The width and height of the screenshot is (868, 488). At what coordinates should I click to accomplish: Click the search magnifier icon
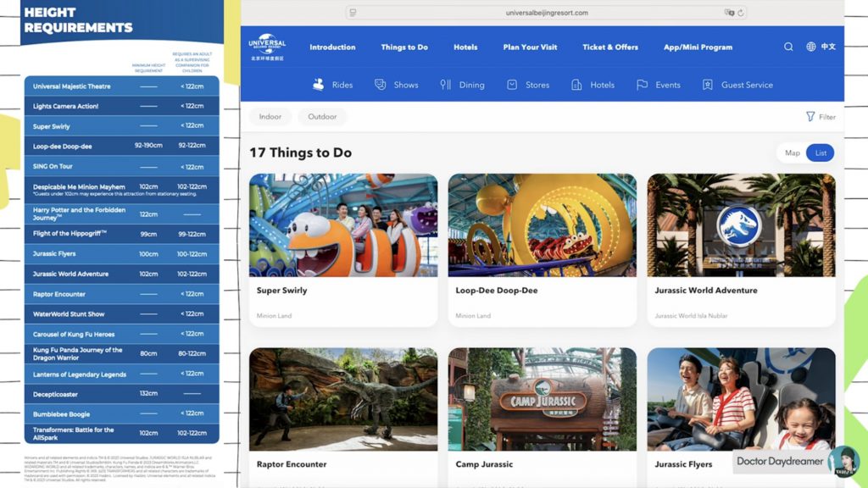tap(788, 47)
